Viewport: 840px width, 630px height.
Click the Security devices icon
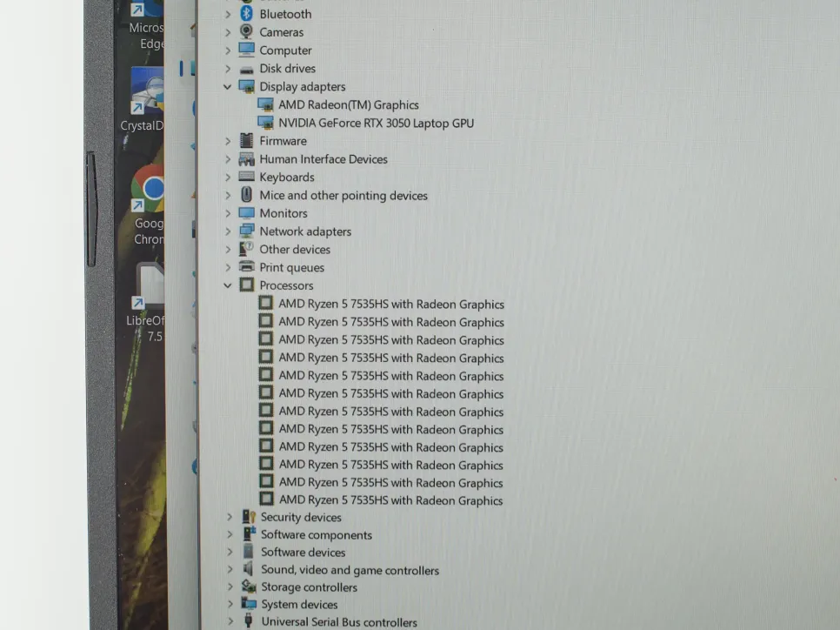[249, 517]
